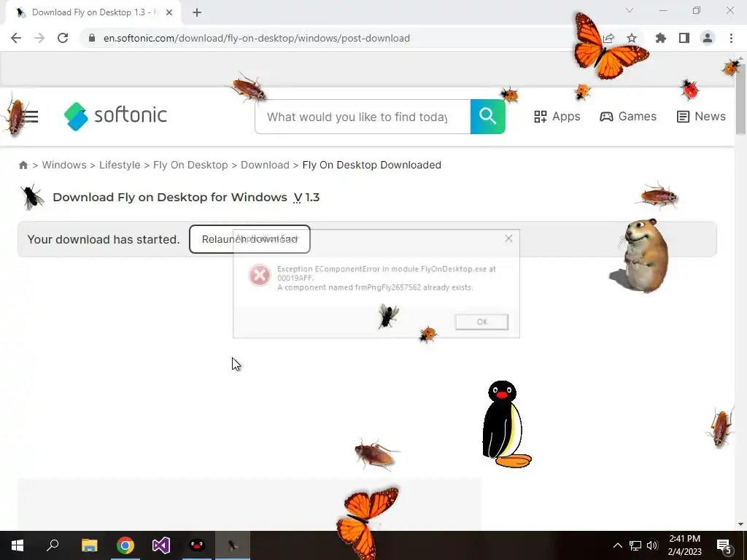Click the fly app icon beside title
The image size is (747, 560).
click(32, 197)
